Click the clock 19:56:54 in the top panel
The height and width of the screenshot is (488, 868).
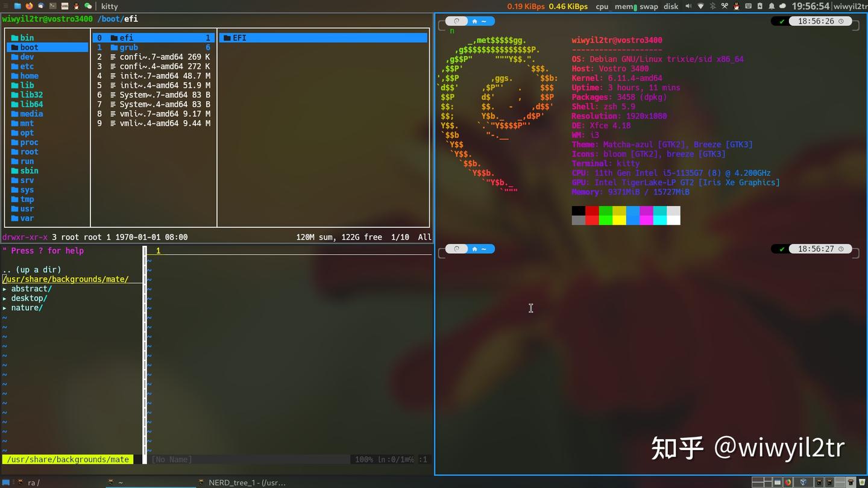811,5
